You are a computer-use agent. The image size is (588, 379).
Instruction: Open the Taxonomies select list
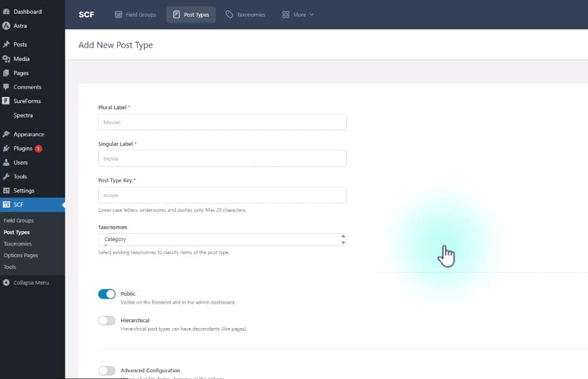[218, 239]
